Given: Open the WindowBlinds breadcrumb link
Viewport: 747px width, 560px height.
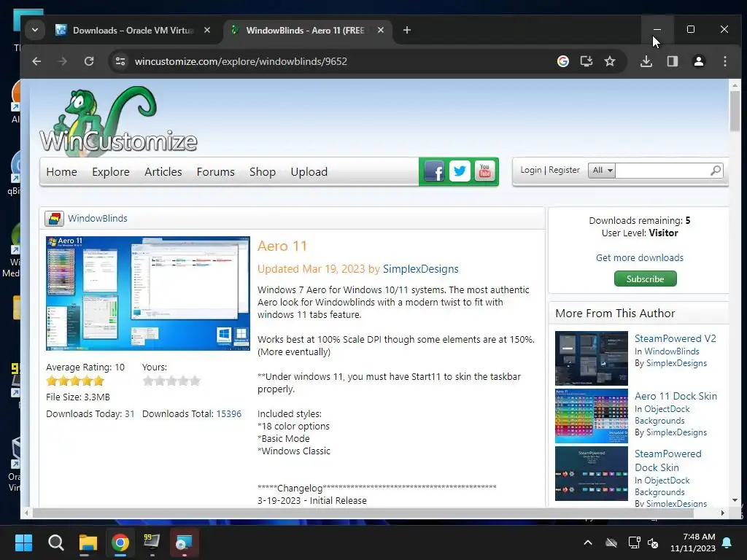Looking at the screenshot, I should [x=98, y=219].
